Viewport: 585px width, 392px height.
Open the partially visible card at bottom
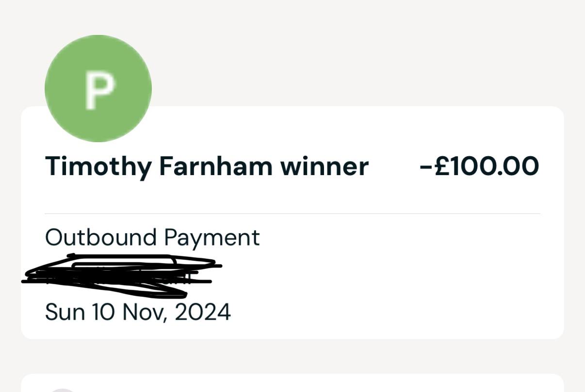292,383
